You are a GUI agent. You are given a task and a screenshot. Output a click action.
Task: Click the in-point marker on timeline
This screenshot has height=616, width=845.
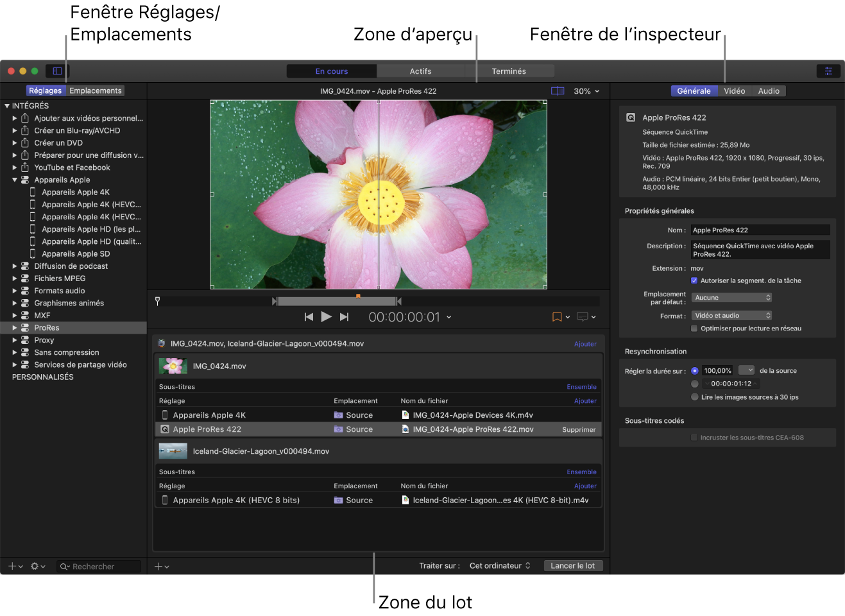pyautogui.click(x=275, y=302)
